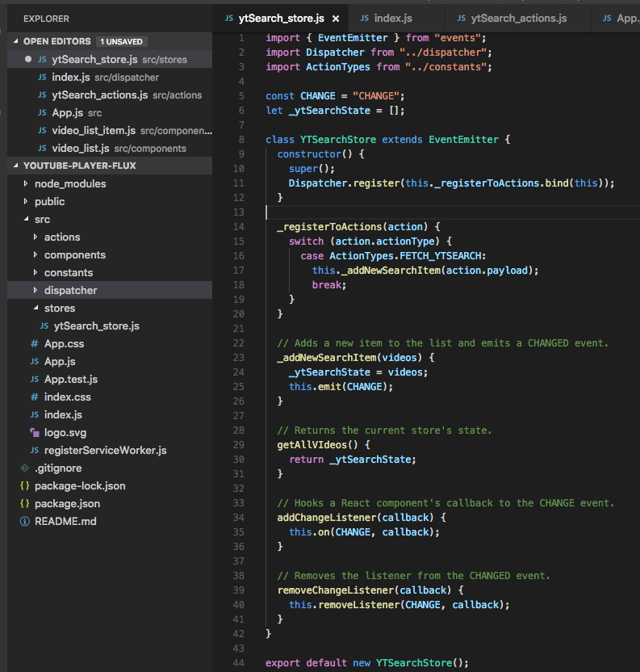Open package.json in the file tree
Image resolution: width=640 pixels, height=672 pixels.
tap(110, 503)
